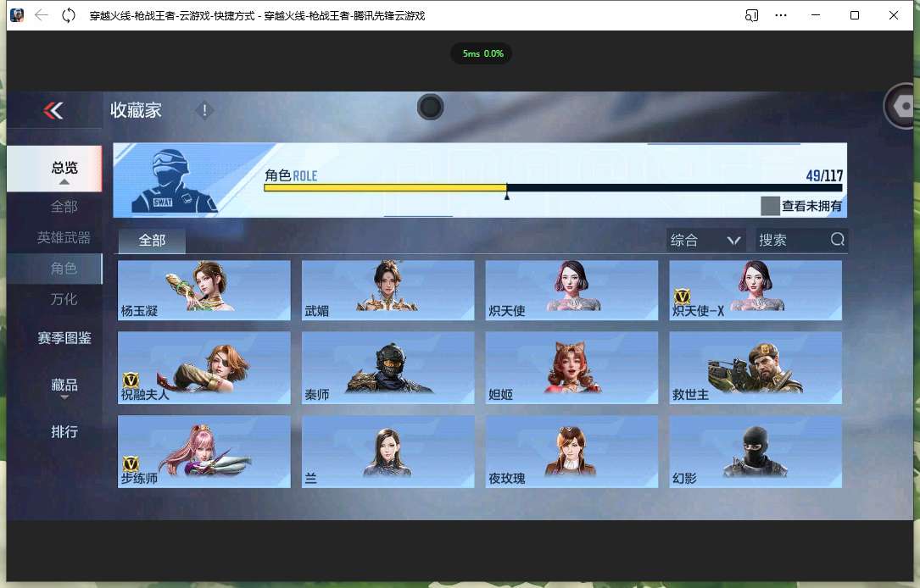Screen dimensions: 920x588
Task: Click the search magnifier icon
Action: [x=837, y=239]
